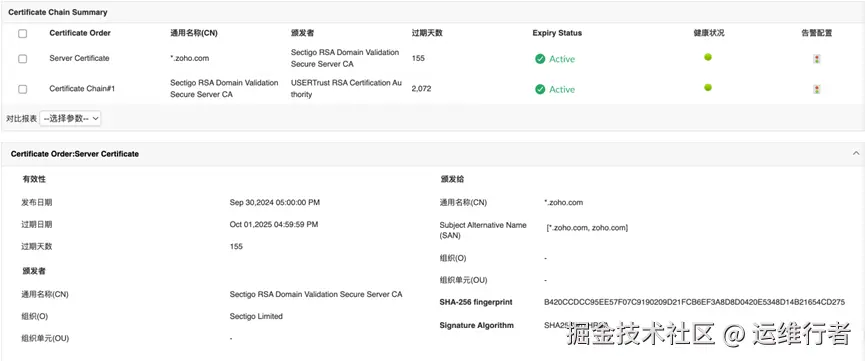The image size is (865, 361).
Task: Click the Certificate Chain Summary heading
Action: point(58,12)
